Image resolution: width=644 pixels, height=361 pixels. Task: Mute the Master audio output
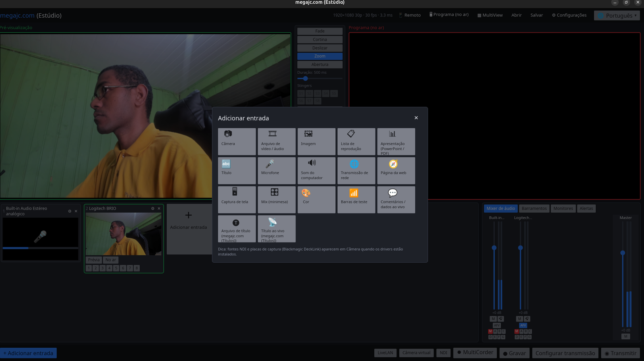point(625,336)
